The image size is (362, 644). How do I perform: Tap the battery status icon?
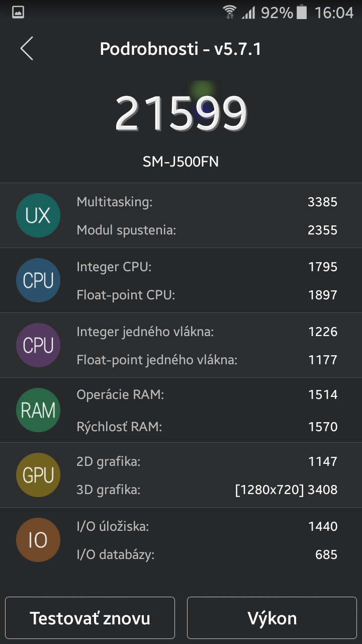coord(302,13)
